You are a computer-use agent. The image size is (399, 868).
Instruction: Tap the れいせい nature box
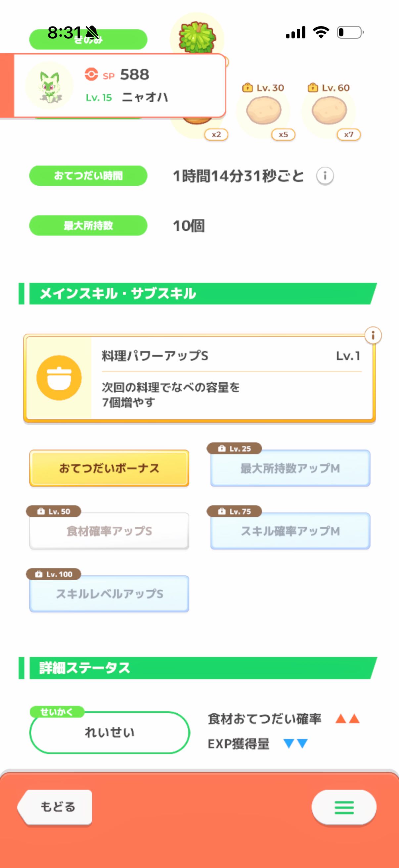tap(110, 733)
